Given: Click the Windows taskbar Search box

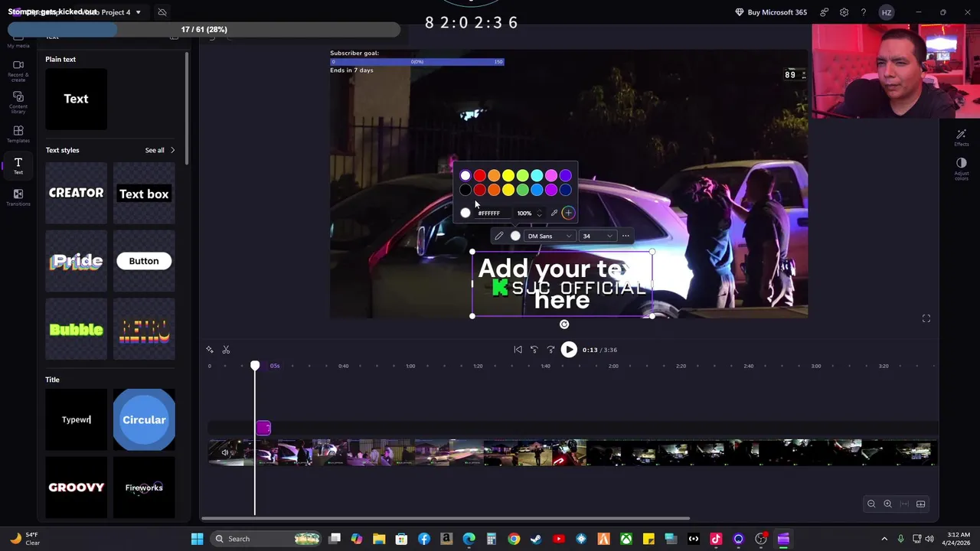Looking at the screenshot, I should (x=264, y=539).
